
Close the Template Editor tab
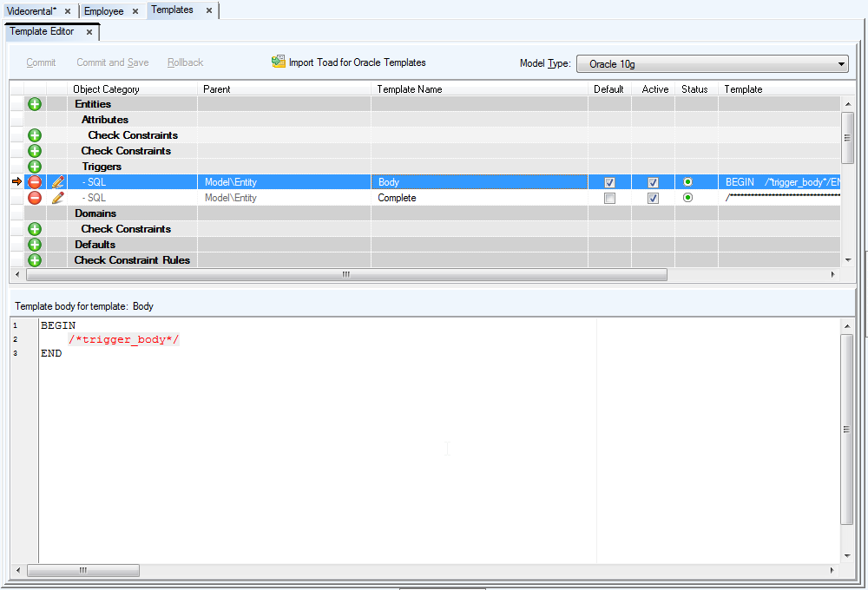(89, 32)
